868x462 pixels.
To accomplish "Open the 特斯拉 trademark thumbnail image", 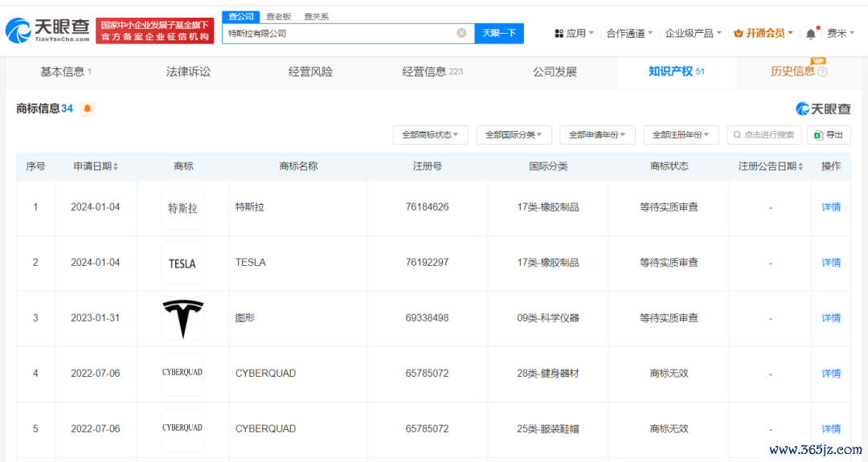I will [182, 208].
